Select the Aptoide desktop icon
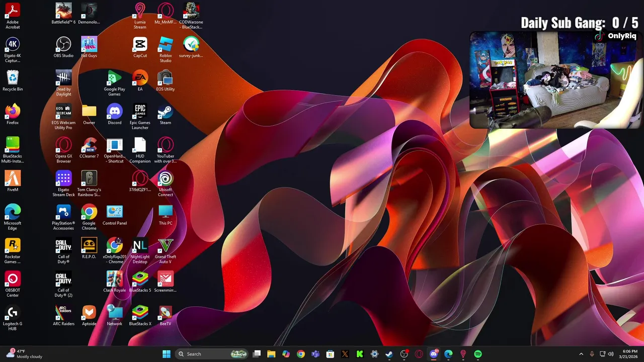The width and height of the screenshot is (644, 362). 89,316
